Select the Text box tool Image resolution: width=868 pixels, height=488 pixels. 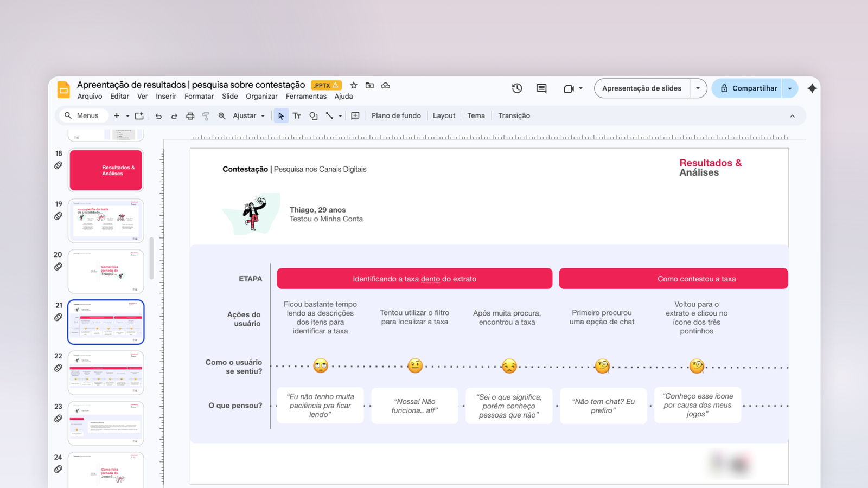296,115
